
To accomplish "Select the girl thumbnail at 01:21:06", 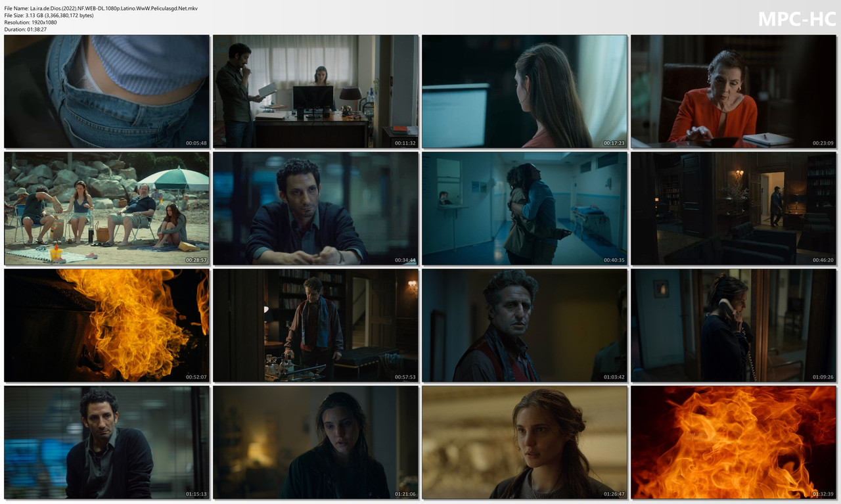I will pos(315,442).
